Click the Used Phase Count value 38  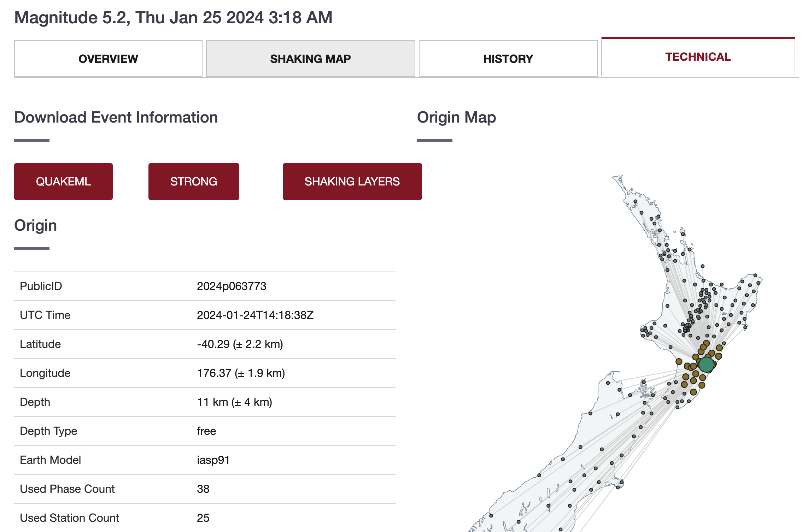203,489
